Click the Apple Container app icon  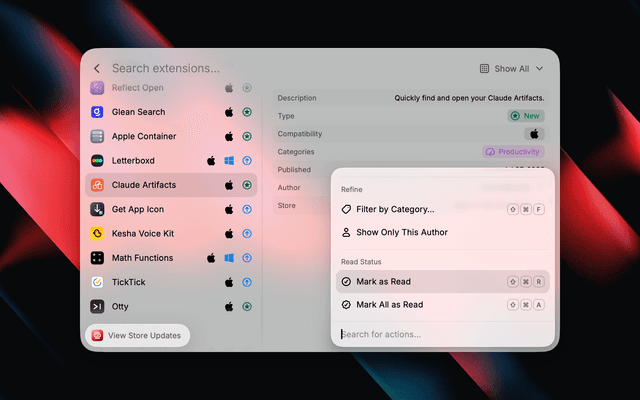pos(97,136)
